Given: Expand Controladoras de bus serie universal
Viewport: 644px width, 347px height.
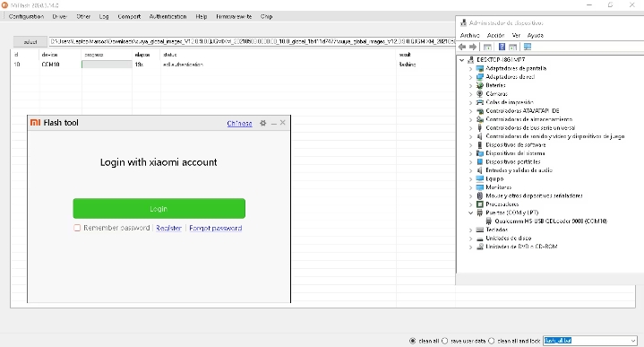Looking at the screenshot, I should tap(470, 128).
